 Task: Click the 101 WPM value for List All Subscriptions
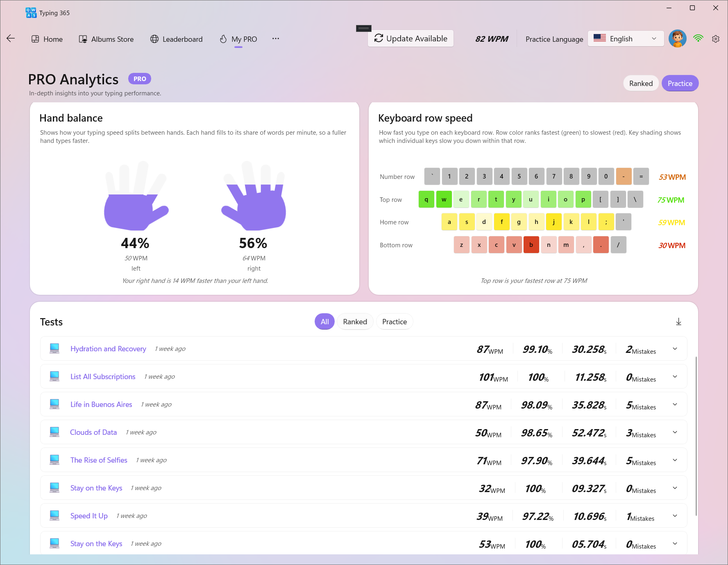click(493, 377)
